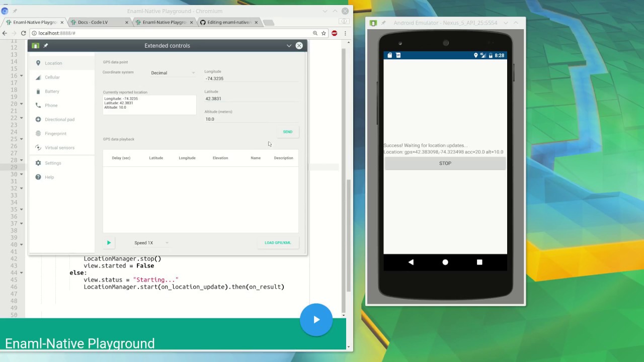644x362 pixels.
Task: Open the Cellular section in sidebar
Action: [52, 77]
